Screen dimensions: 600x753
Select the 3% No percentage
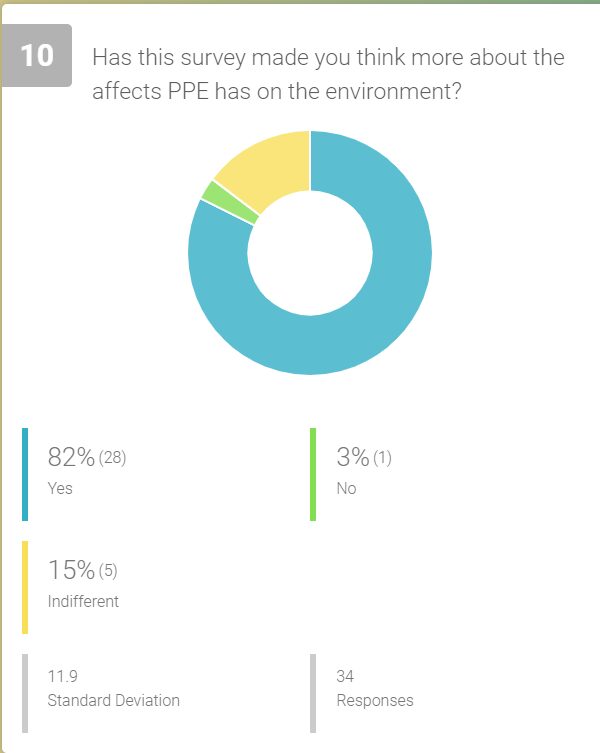pyautogui.click(x=353, y=459)
